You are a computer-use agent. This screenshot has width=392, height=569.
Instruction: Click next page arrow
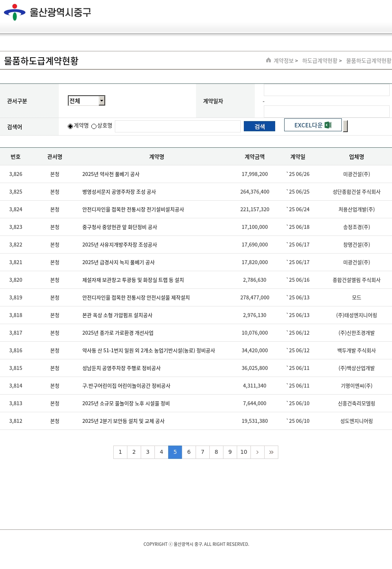tap(258, 452)
